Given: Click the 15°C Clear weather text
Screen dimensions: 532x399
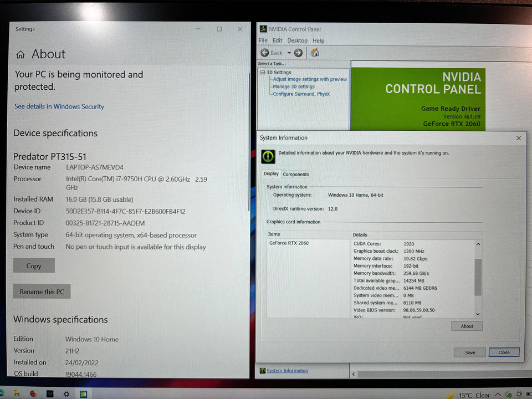Looking at the screenshot, I should pyautogui.click(x=474, y=395).
